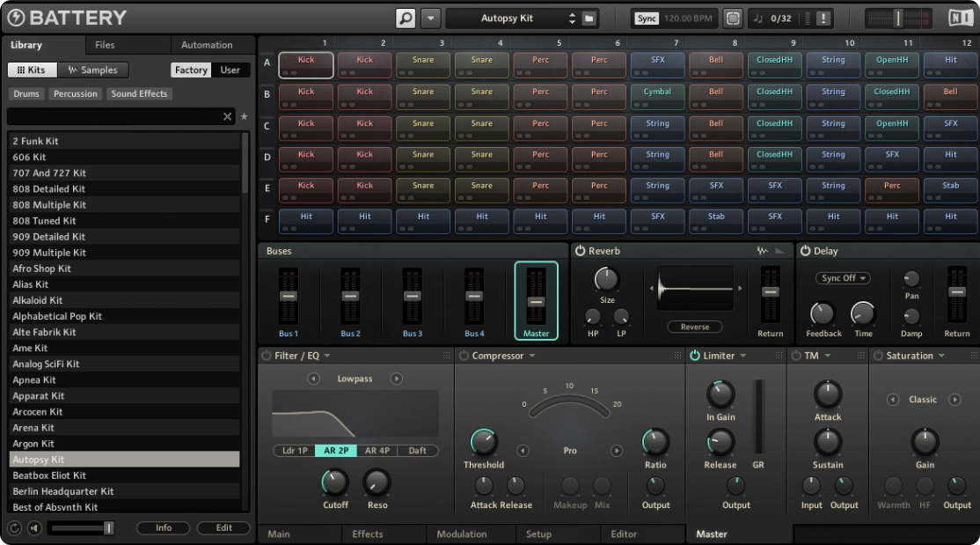This screenshot has width=980, height=545.
Task: Click the NI logo icon
Action: click(x=960, y=18)
